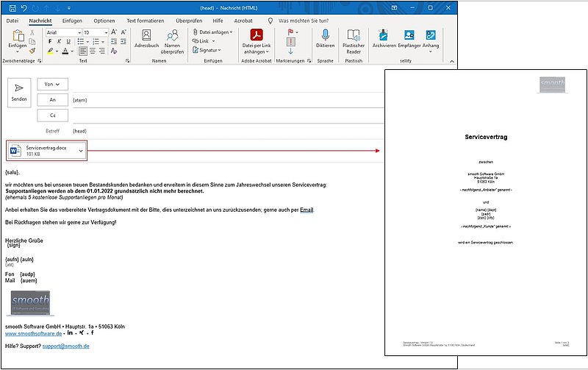Cut selection with the scissors icon
This screenshot has height=370, width=588.
pos(32,32)
